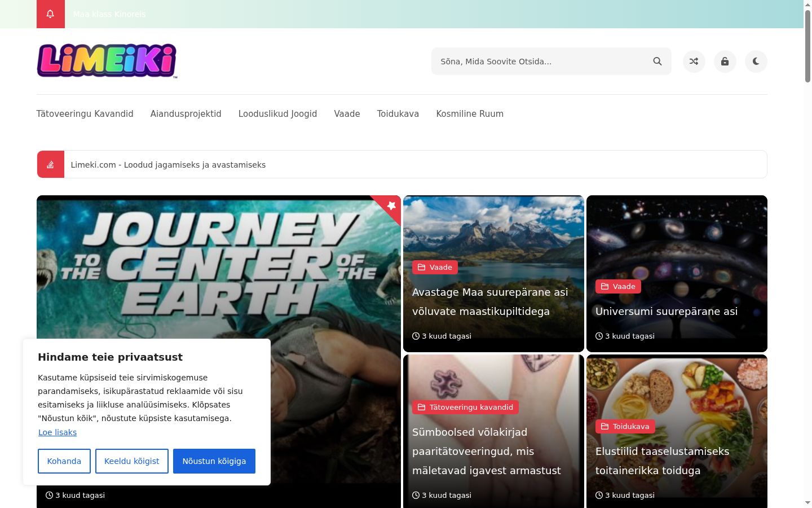Click the search magnifier icon
The width and height of the screenshot is (812, 508).
[x=657, y=62]
